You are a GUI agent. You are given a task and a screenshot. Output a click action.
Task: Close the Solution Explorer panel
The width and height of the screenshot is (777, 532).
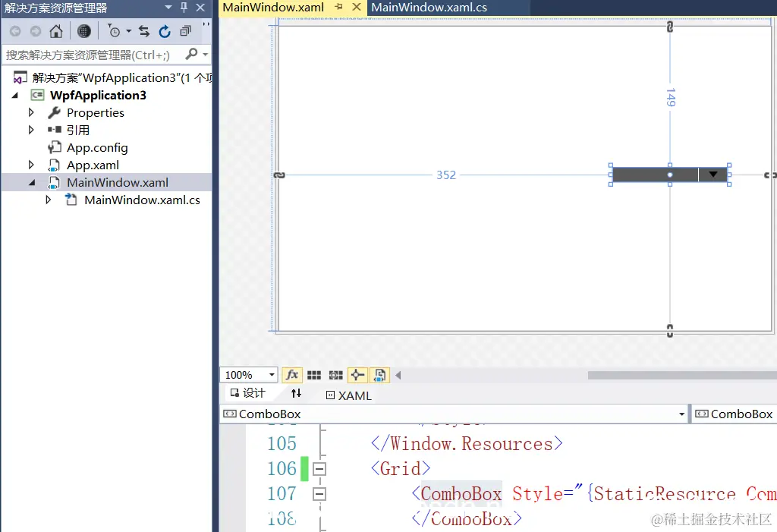(x=200, y=8)
